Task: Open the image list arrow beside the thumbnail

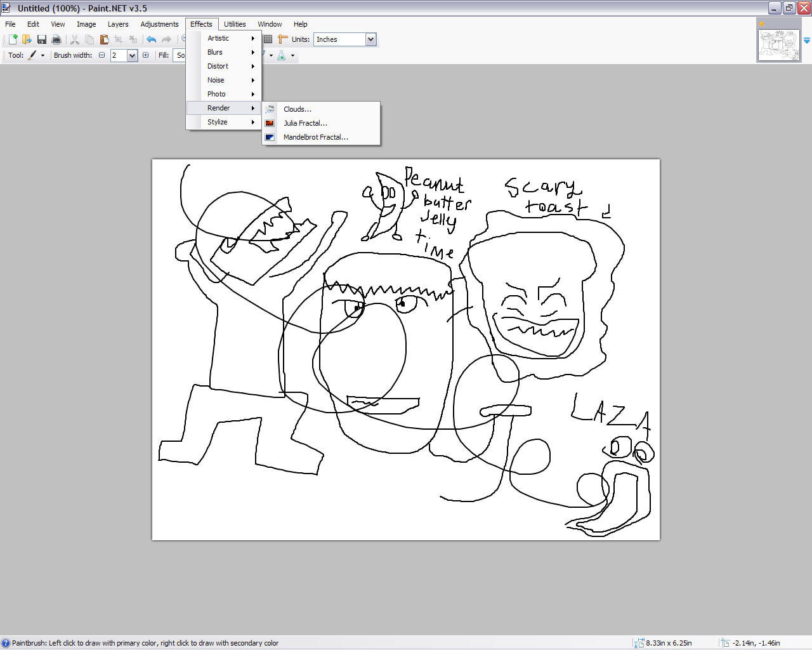Action: 807,41
